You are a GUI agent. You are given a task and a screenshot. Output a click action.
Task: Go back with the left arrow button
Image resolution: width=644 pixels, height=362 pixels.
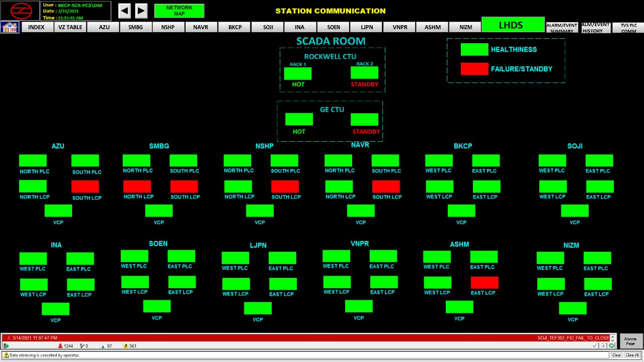coord(124,11)
